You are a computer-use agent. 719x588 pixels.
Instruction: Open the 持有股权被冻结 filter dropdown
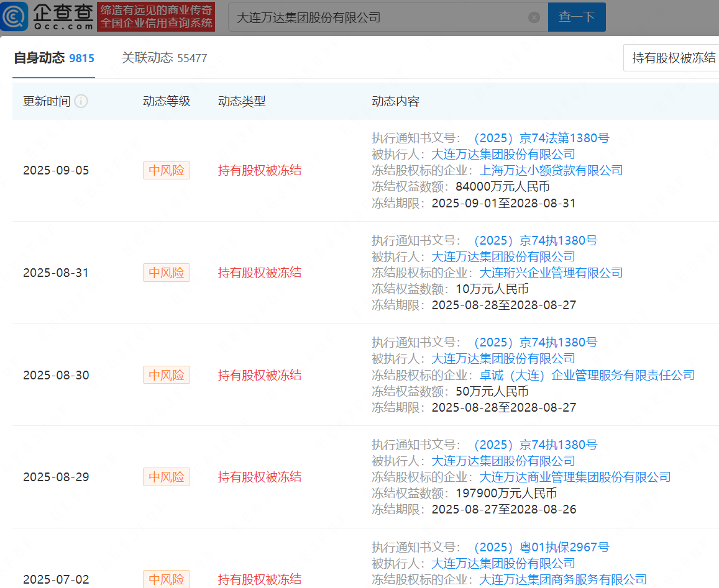click(x=671, y=58)
